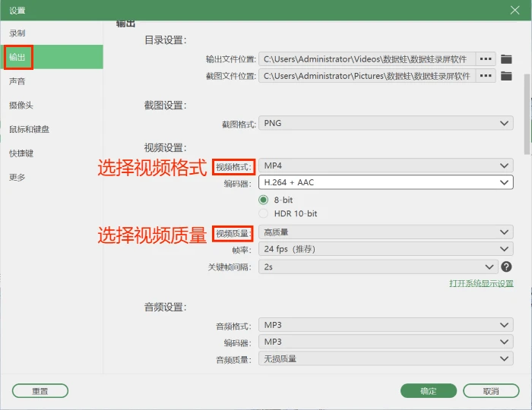Click the help question mark beside 关键帧间隔
This screenshot has width=532, height=410.
click(506, 266)
